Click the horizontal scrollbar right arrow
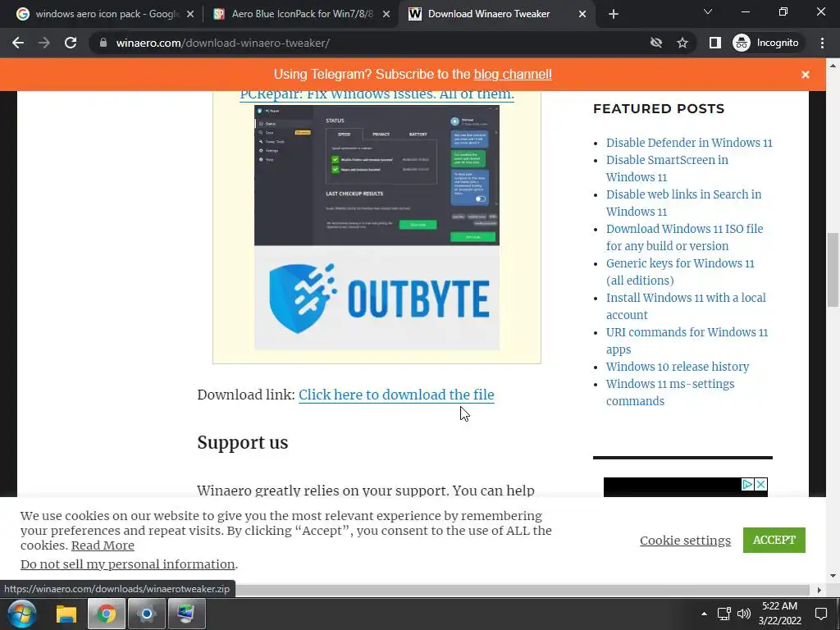 [x=819, y=590]
